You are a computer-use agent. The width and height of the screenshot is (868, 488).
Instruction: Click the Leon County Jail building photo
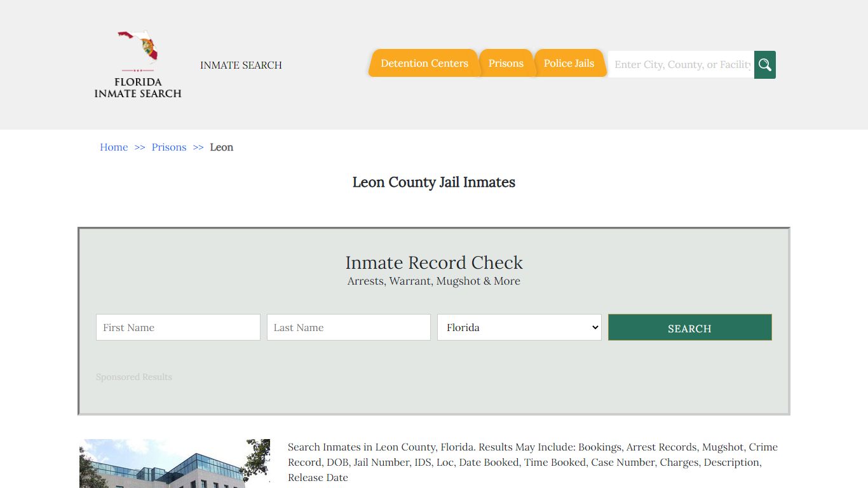click(175, 463)
